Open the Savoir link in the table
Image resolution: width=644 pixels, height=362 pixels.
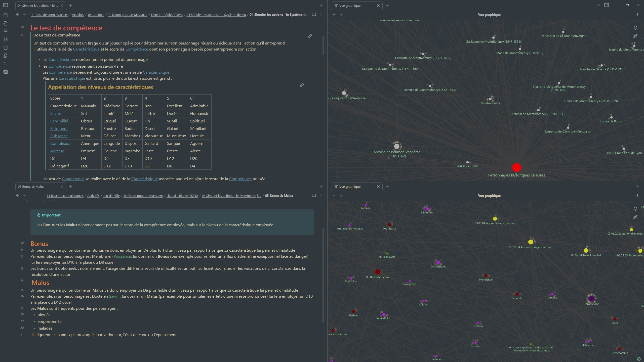tap(56, 113)
